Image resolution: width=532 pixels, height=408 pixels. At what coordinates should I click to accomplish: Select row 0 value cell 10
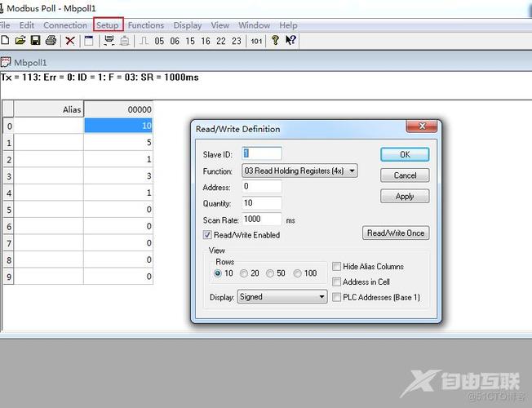(118, 126)
